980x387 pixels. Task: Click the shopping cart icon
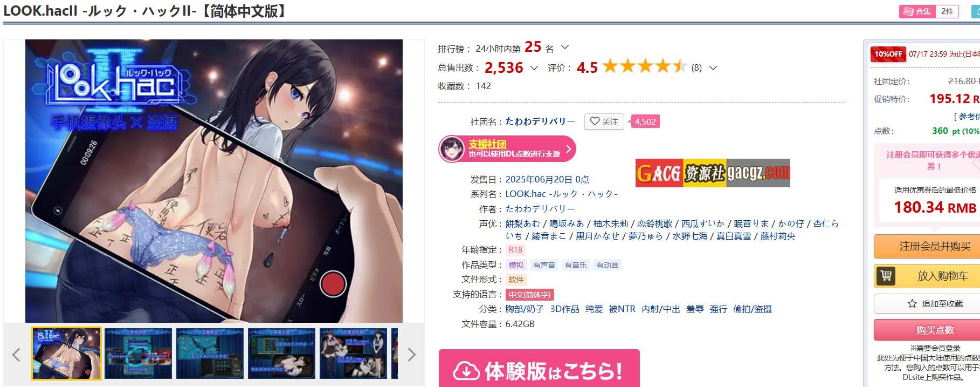886,276
